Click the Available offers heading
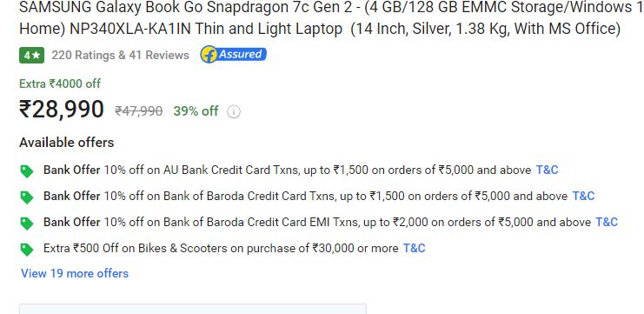Screen dimensions: 644x314 click(67, 143)
